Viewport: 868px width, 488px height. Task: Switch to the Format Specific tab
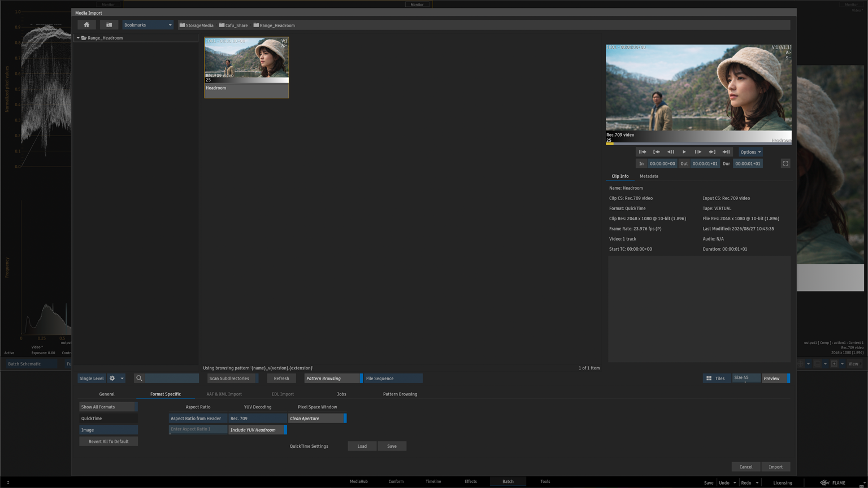click(x=166, y=394)
